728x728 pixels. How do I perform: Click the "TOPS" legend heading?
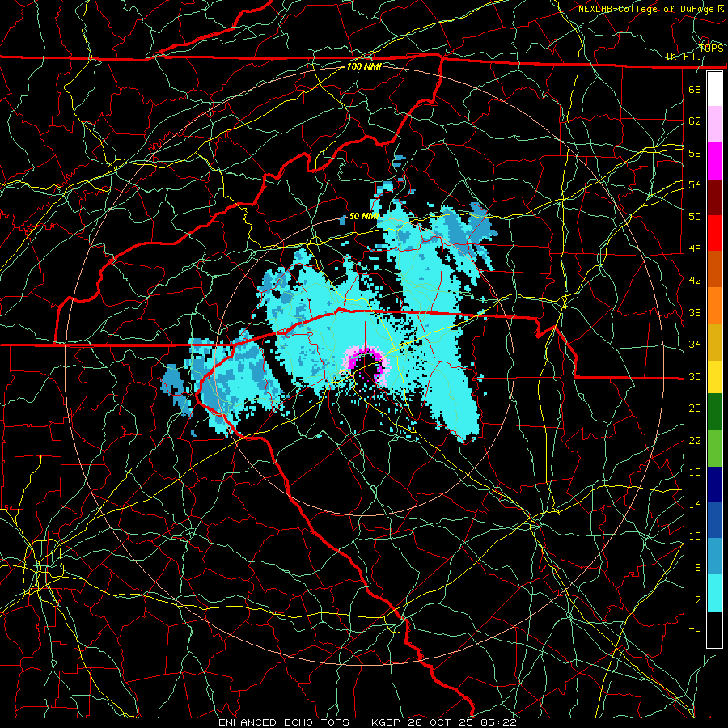point(711,49)
